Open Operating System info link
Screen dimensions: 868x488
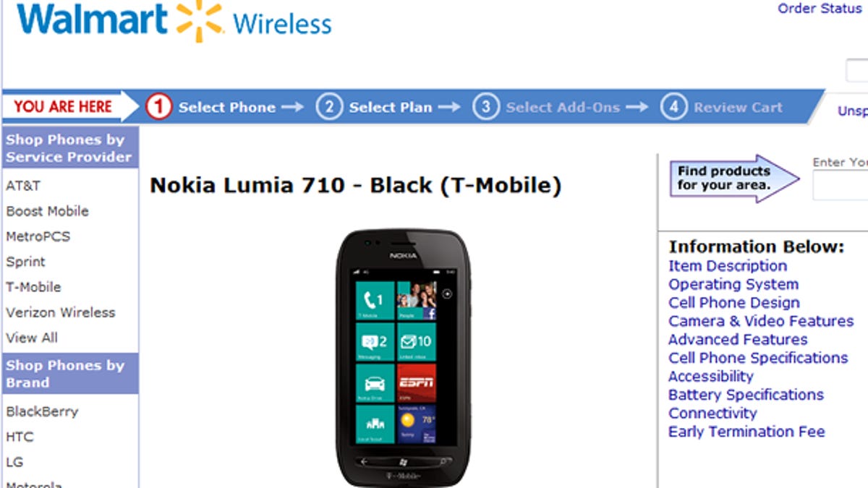pyautogui.click(x=733, y=284)
